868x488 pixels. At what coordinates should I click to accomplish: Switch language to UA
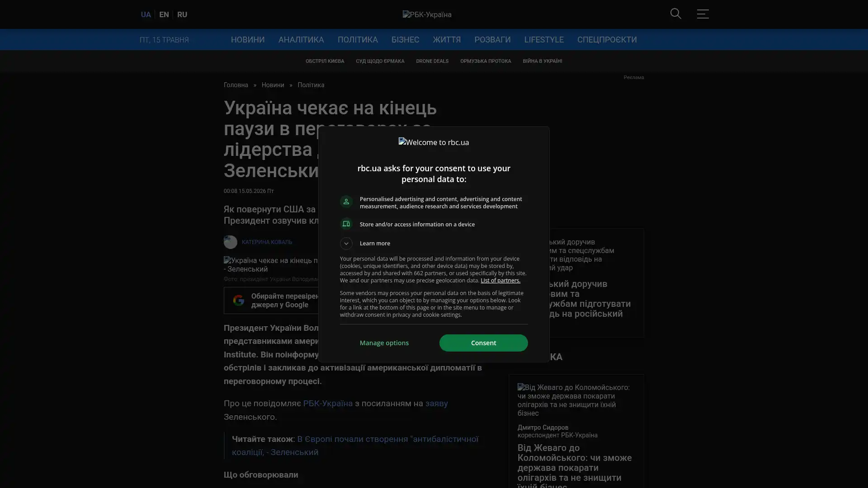(x=146, y=14)
